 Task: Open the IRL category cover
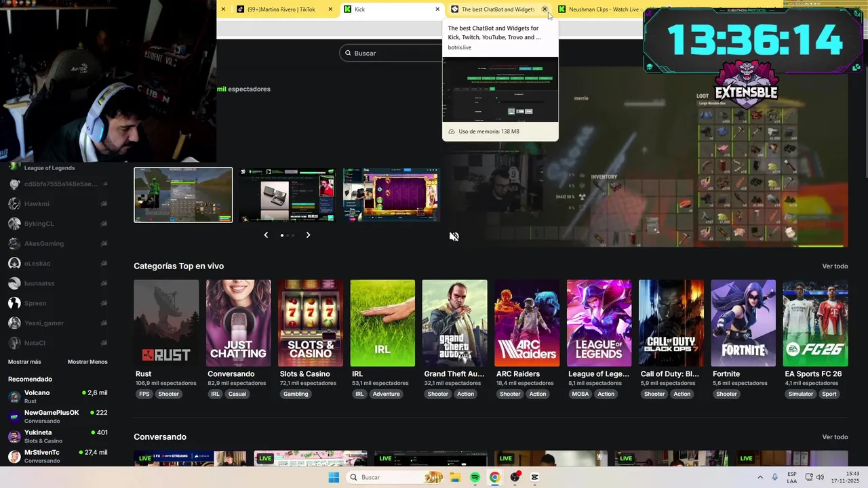click(382, 323)
